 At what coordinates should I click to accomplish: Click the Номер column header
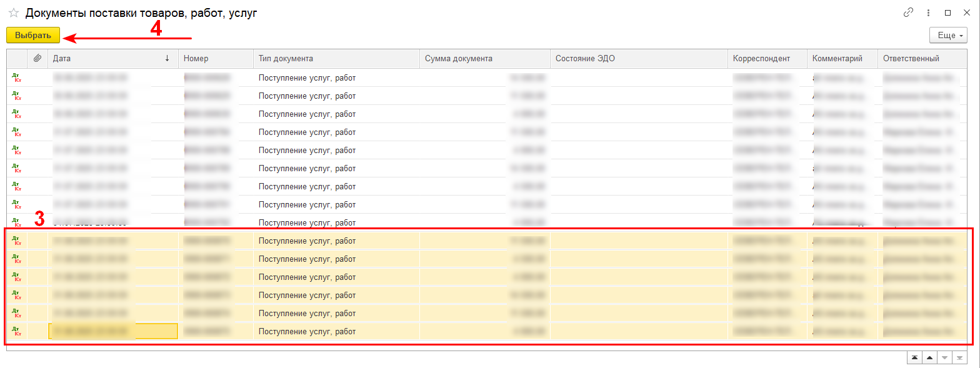pyautogui.click(x=215, y=58)
